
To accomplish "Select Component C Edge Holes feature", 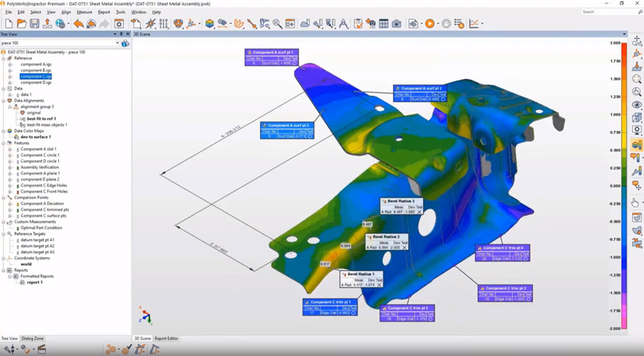I will click(44, 185).
